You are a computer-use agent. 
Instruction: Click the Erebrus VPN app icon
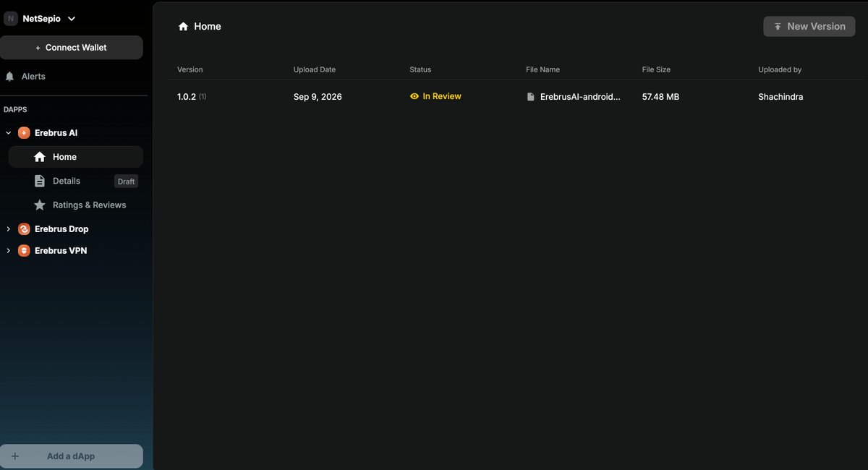(x=24, y=251)
